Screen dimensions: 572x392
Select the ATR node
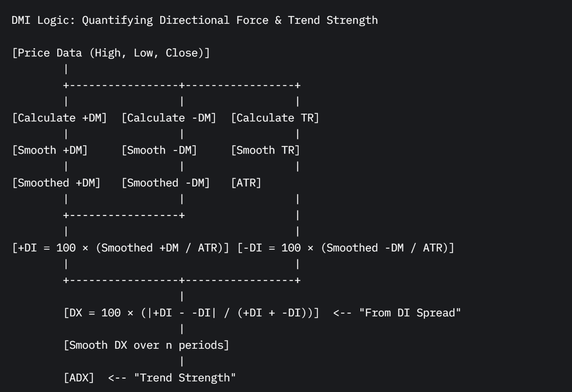[x=246, y=182]
